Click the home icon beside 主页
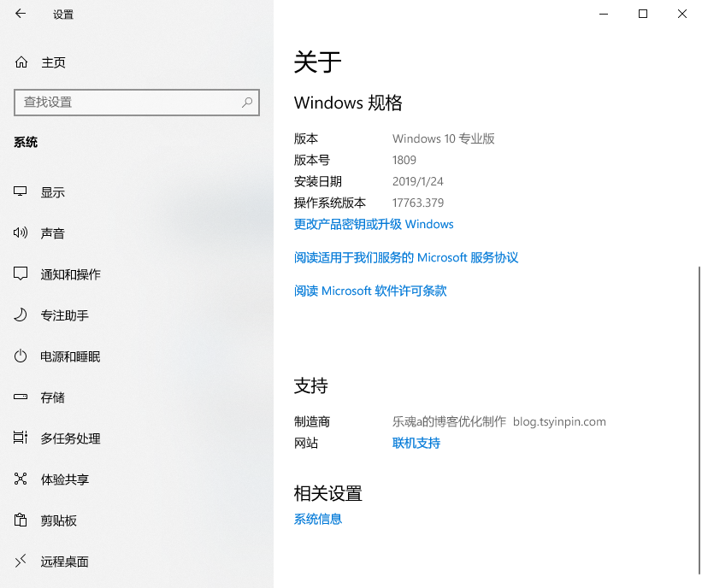This screenshot has width=702, height=588. tap(21, 62)
